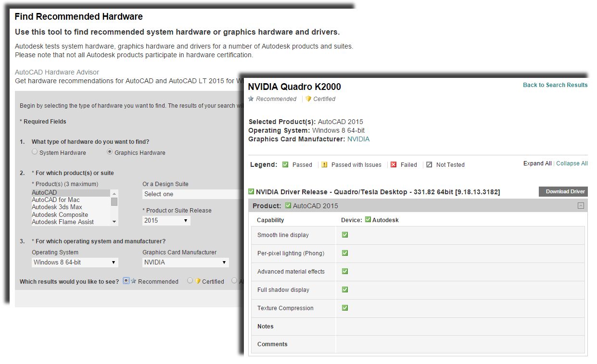Viewport: 597px width, 364px height.
Task: Click the products list scroll down arrow
Action: coord(114,222)
